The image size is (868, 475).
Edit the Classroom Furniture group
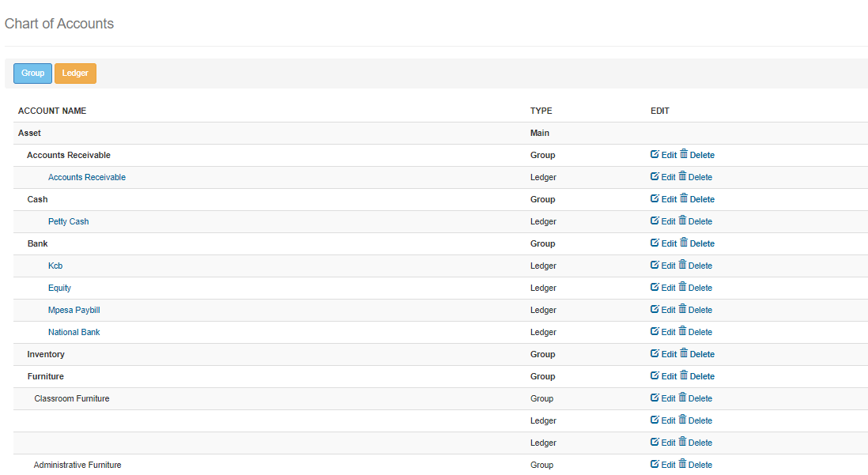(x=663, y=398)
